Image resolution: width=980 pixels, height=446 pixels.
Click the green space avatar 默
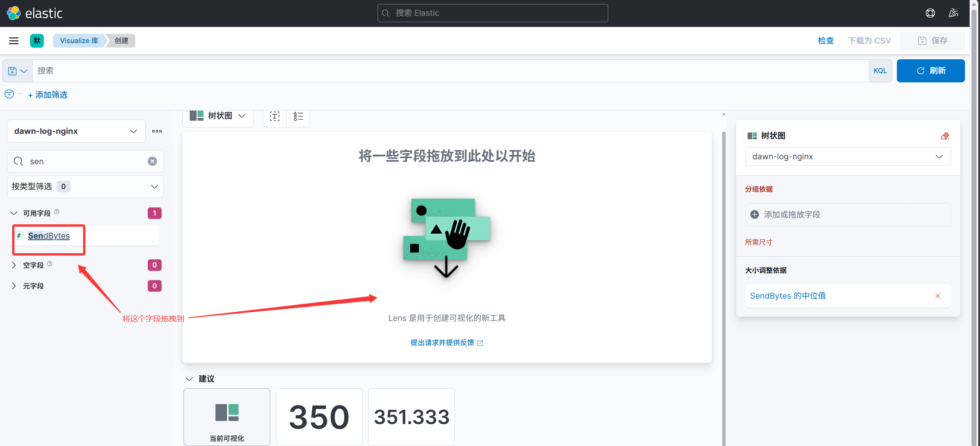point(37,40)
